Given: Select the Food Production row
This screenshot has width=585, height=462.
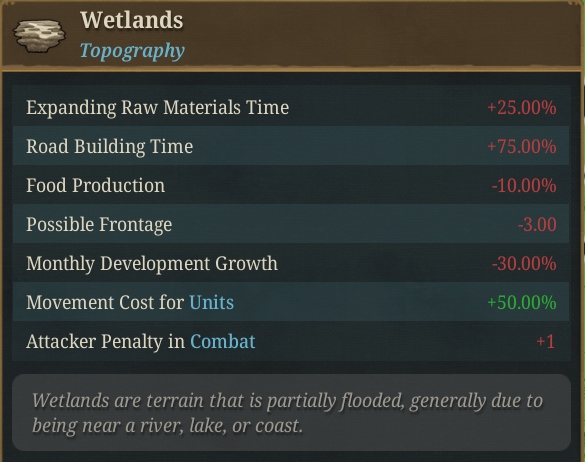Looking at the screenshot, I should [x=291, y=185].
